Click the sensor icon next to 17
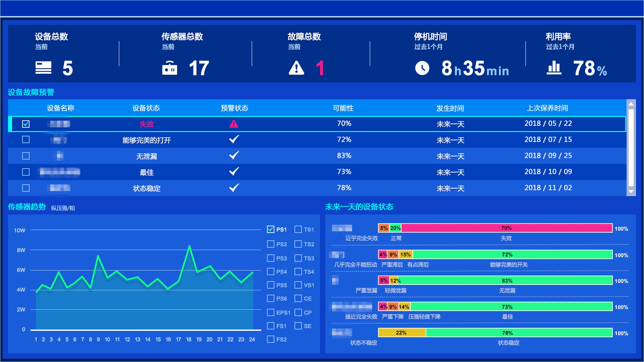Viewport: 644px width, 362px height. pyautogui.click(x=170, y=68)
